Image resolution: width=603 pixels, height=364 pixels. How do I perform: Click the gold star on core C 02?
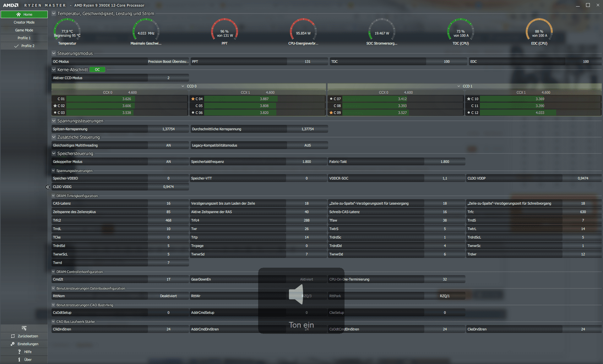coord(55,106)
